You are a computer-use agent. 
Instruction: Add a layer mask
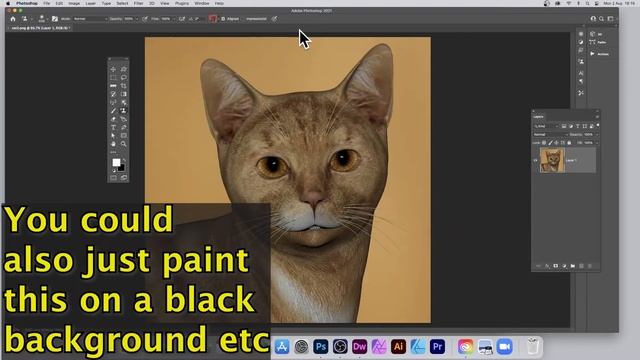pyautogui.click(x=556, y=266)
